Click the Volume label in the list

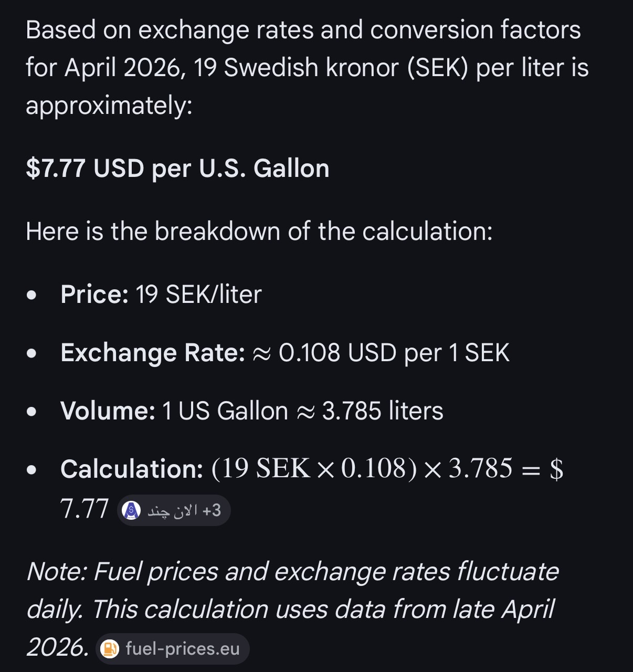click(x=108, y=411)
